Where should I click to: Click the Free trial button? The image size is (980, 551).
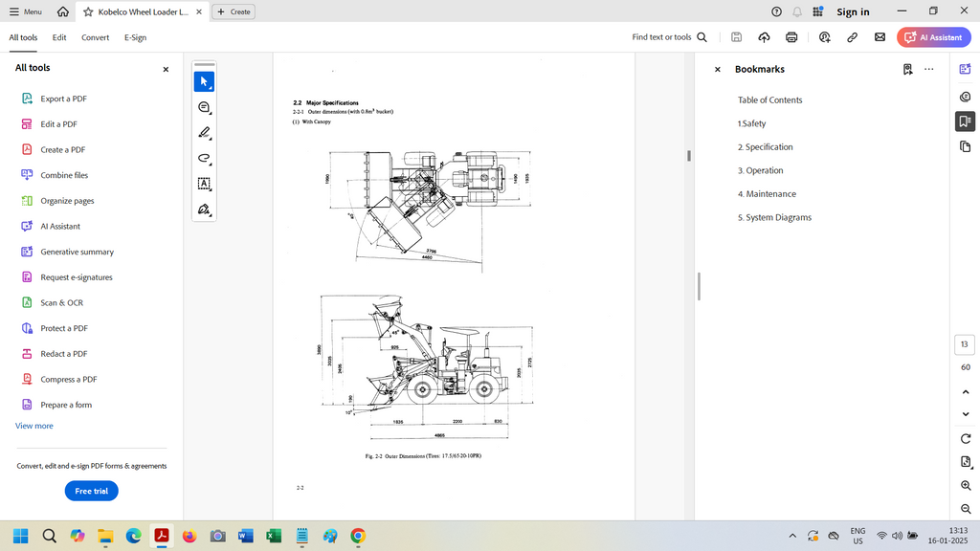[91, 491]
